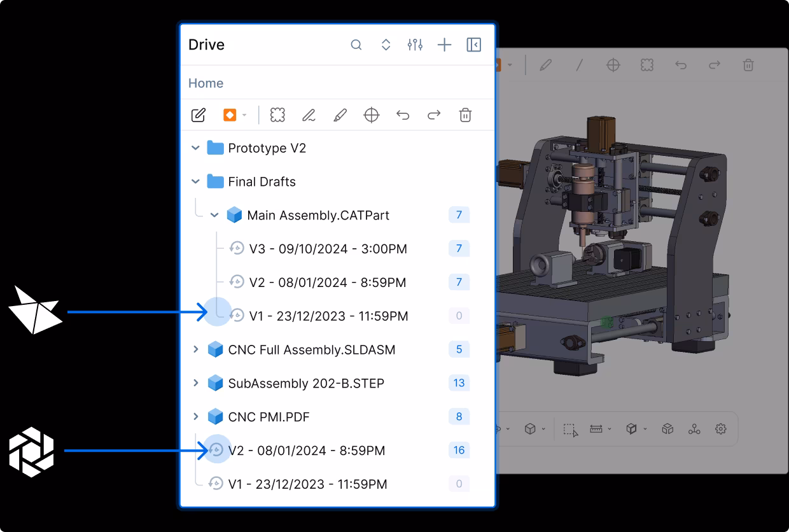Expand the SubAssembly 202-B.STEP chevron
Screen dimensions: 789x532
tap(196, 383)
